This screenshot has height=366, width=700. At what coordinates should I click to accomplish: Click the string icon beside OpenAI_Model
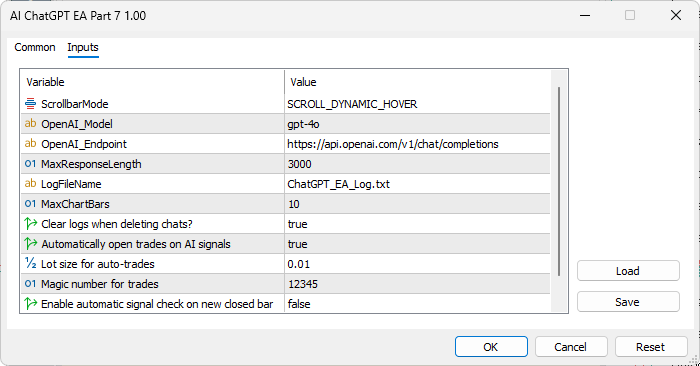coord(30,124)
